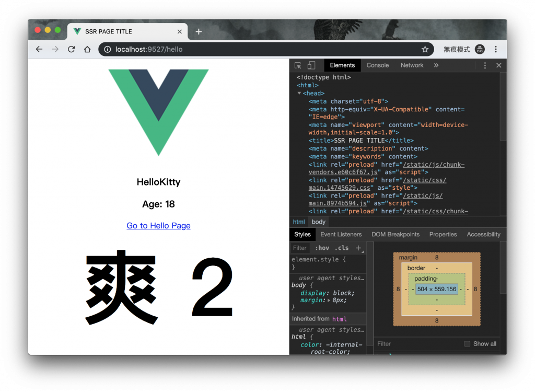
Task: Open the Event Listeners tab
Action: click(x=341, y=235)
